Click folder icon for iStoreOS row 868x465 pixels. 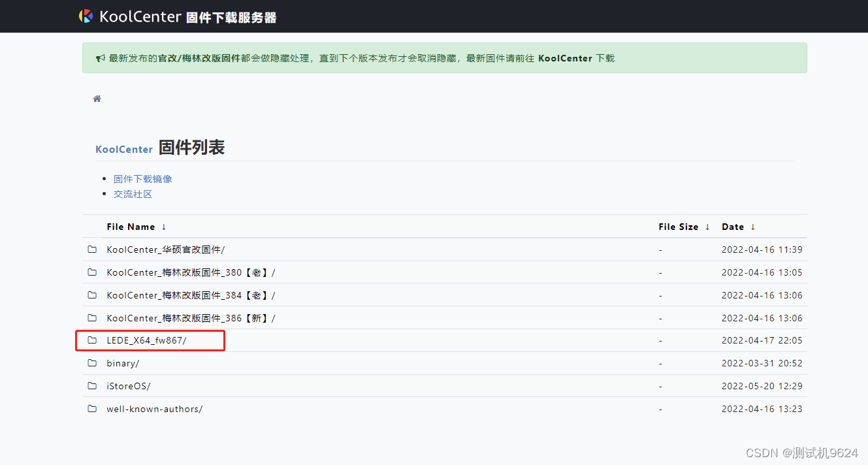(92, 386)
